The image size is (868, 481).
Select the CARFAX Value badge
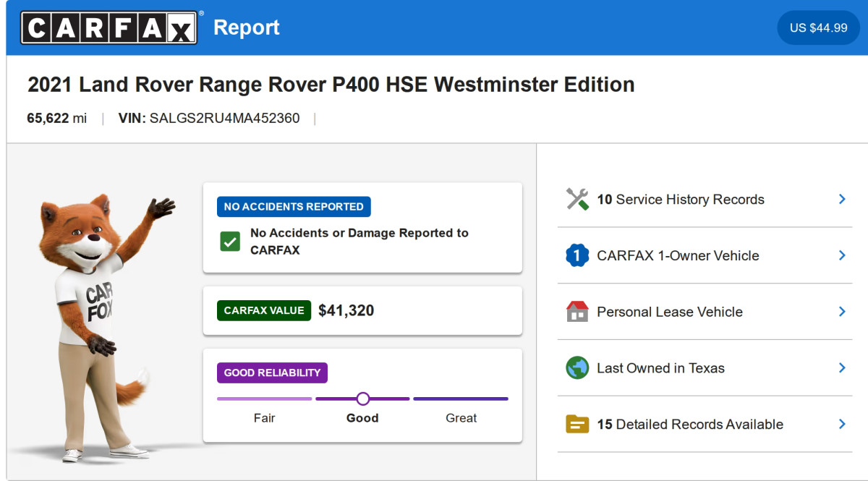264,310
